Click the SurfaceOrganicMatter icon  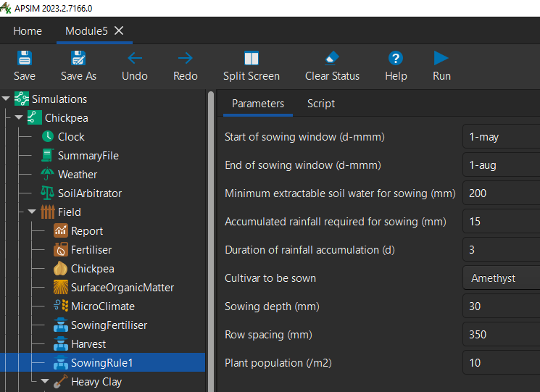(x=61, y=287)
